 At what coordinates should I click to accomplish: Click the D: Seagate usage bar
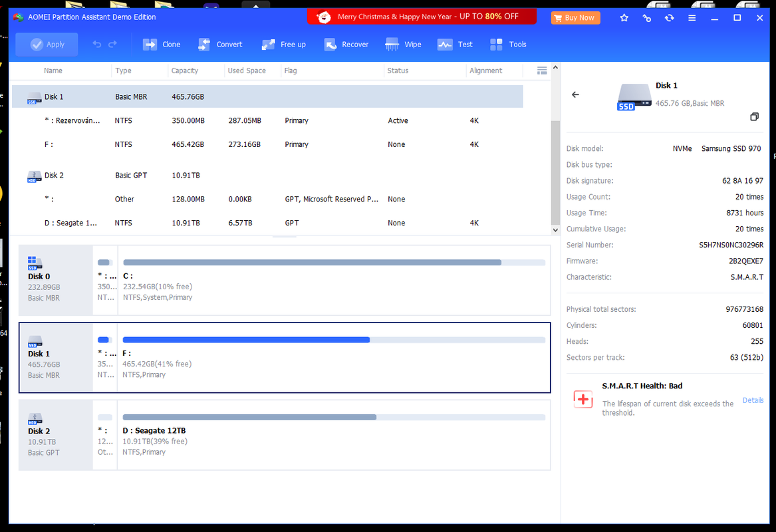[334, 417]
